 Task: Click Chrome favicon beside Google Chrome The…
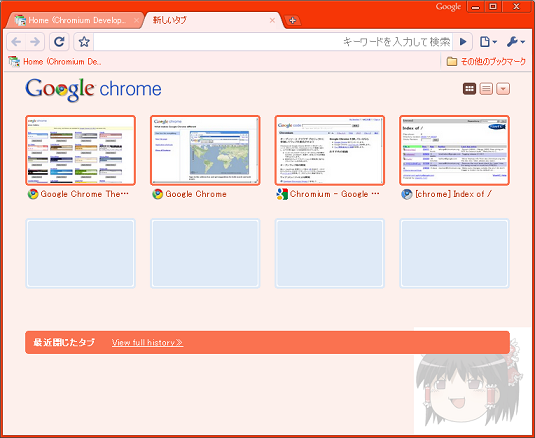click(x=33, y=194)
